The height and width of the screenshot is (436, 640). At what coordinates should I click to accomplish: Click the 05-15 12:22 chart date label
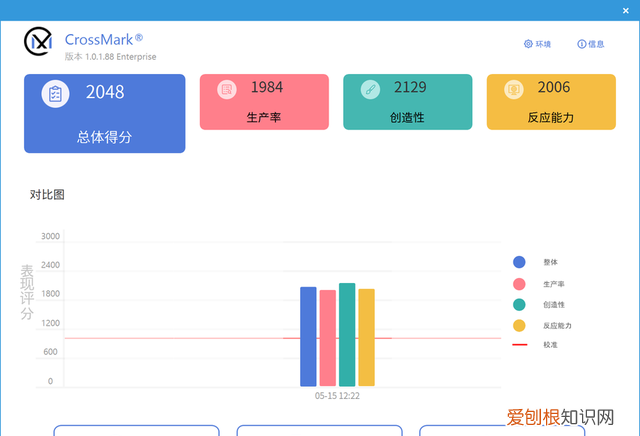pyautogui.click(x=337, y=396)
